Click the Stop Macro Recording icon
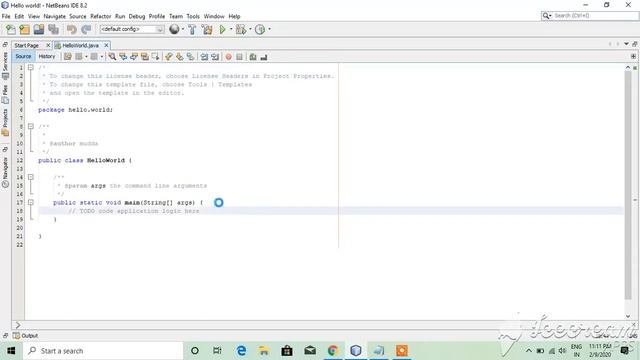 coord(240,57)
